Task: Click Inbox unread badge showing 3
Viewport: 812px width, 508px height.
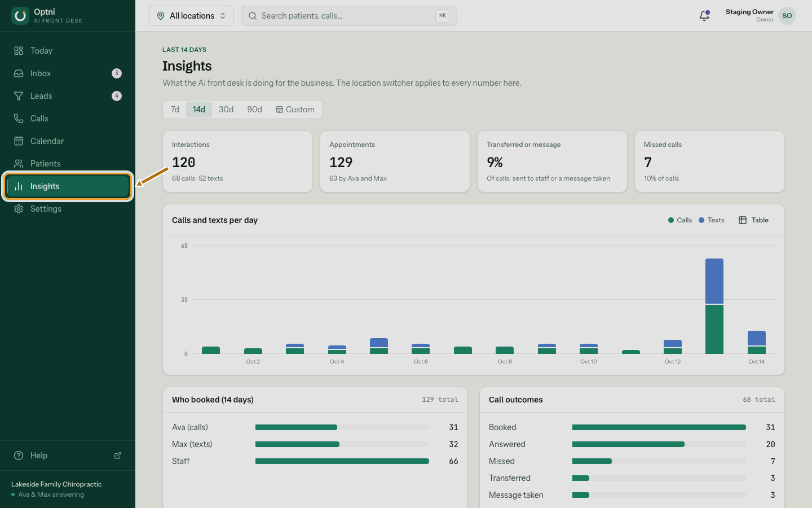Action: [x=117, y=73]
